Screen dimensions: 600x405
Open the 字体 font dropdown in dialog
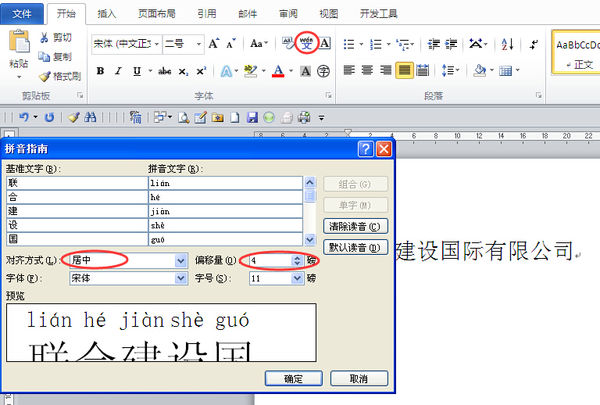coord(181,278)
